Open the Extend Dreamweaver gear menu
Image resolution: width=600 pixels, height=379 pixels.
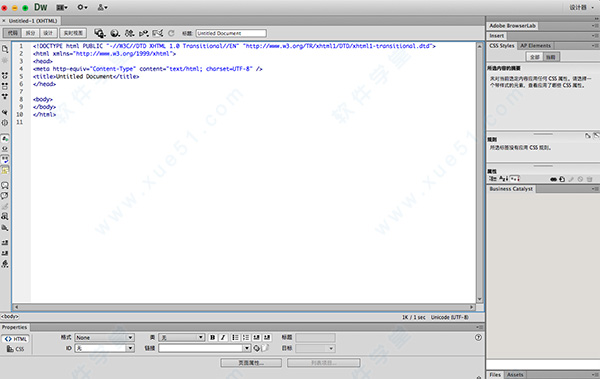[82, 7]
